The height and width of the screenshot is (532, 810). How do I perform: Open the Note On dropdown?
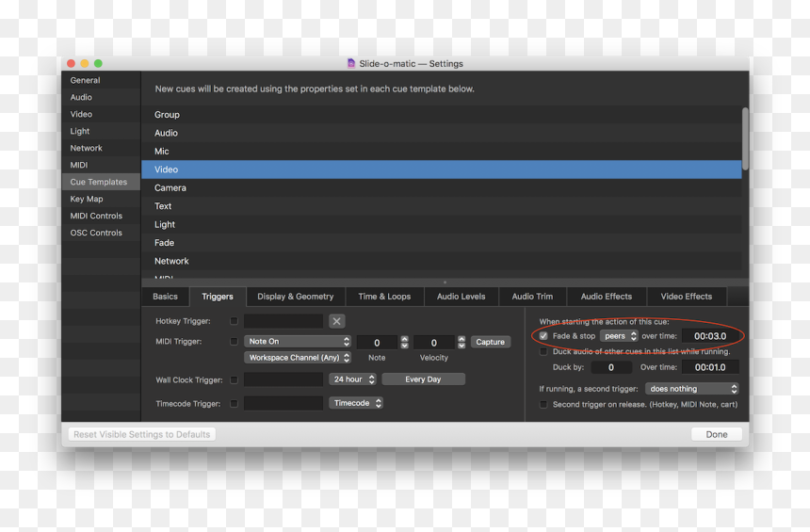(x=298, y=342)
